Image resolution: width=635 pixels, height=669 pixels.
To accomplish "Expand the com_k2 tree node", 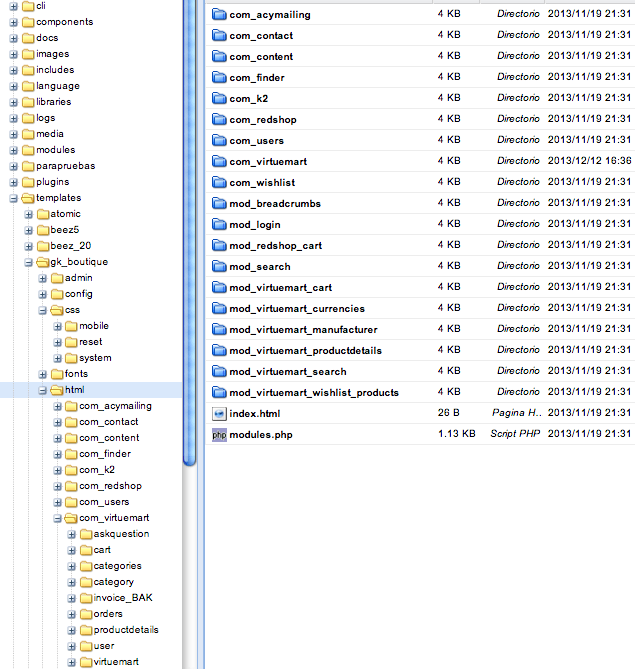I will coord(58,470).
